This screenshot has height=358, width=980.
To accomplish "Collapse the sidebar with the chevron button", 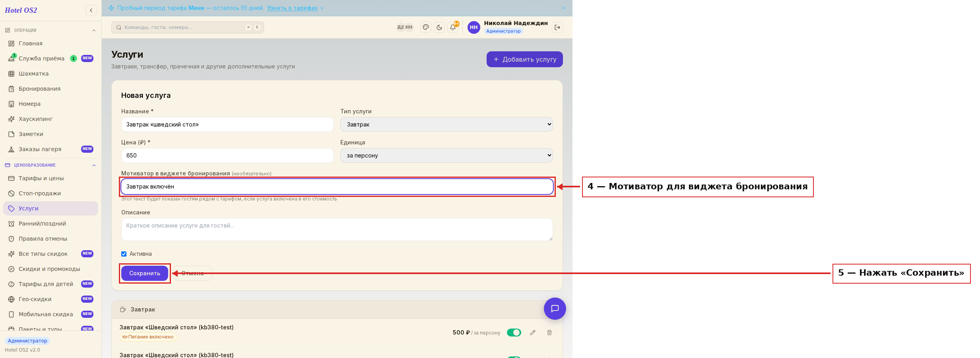I will point(91,10).
